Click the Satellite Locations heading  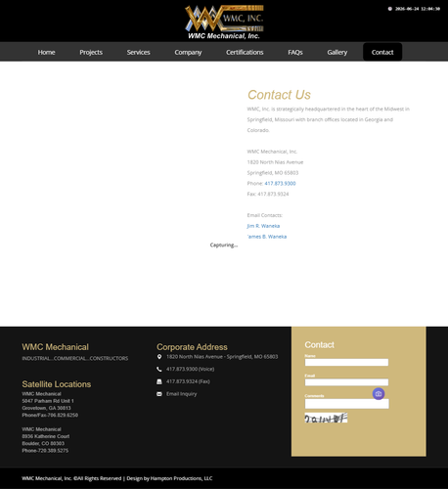57,384
